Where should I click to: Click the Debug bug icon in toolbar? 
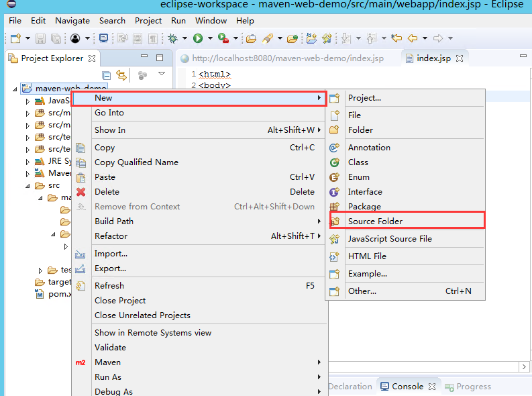[x=172, y=38]
